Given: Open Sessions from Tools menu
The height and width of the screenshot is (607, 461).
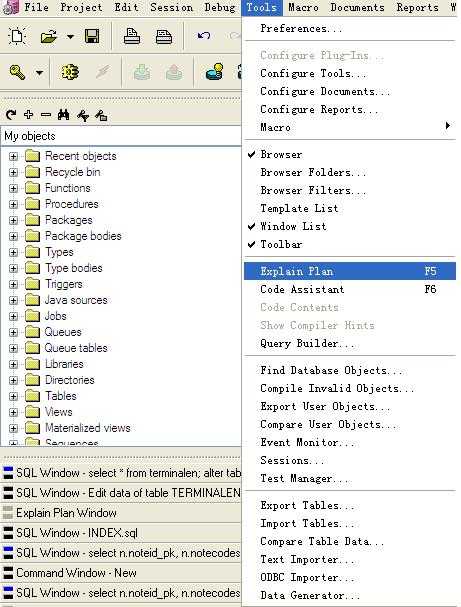Looking at the screenshot, I should click(350, 460).
